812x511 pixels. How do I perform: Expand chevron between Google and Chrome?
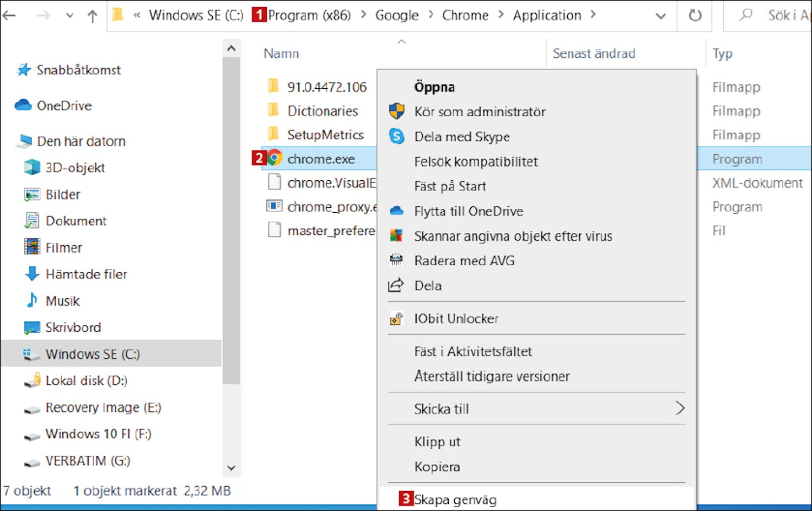pos(431,15)
